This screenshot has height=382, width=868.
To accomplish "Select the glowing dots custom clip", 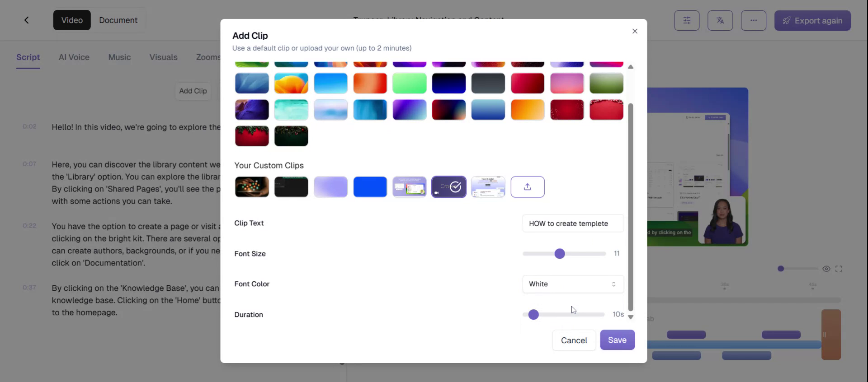I will click(252, 187).
